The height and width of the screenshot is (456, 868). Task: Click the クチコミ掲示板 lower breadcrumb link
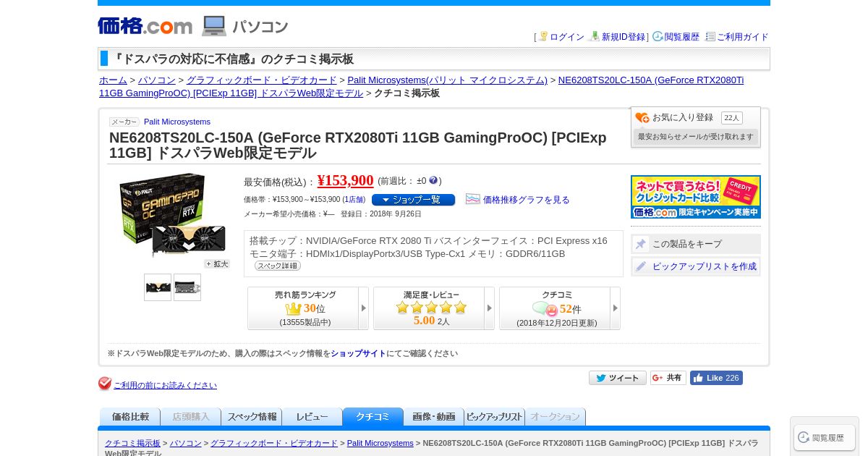(132, 443)
